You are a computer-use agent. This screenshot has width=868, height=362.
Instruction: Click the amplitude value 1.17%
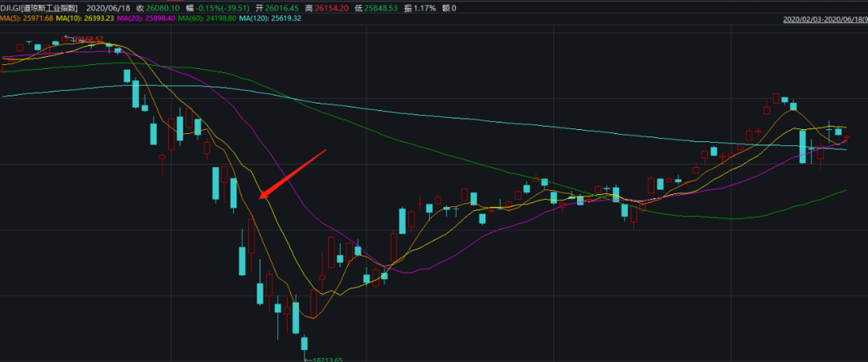(424, 8)
